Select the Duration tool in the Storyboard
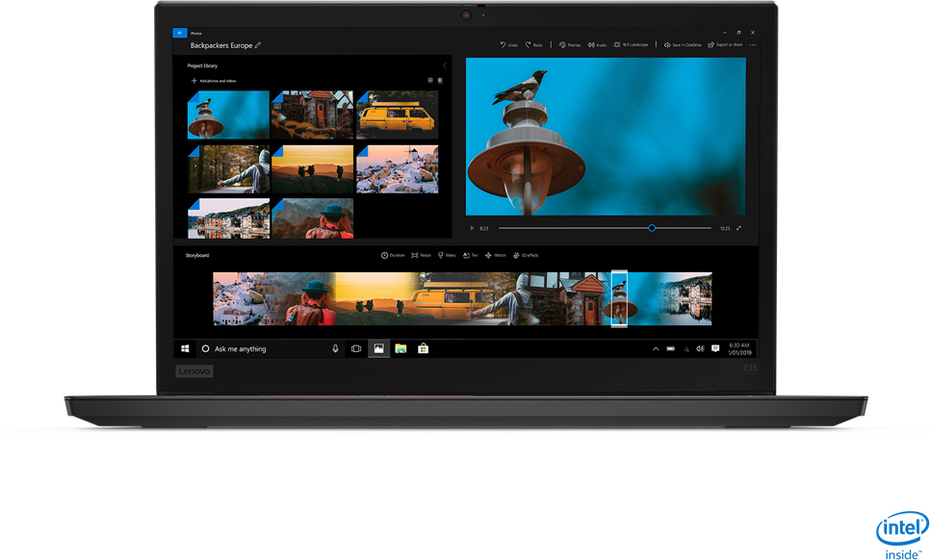The height and width of the screenshot is (560, 930). [393, 255]
